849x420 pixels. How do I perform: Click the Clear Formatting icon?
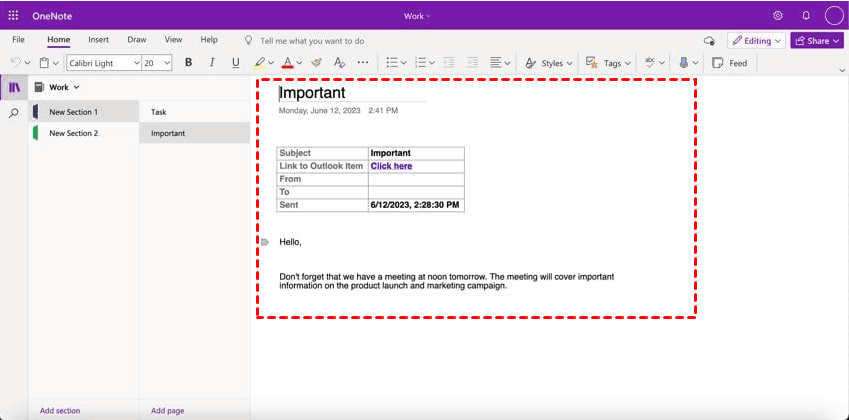339,63
